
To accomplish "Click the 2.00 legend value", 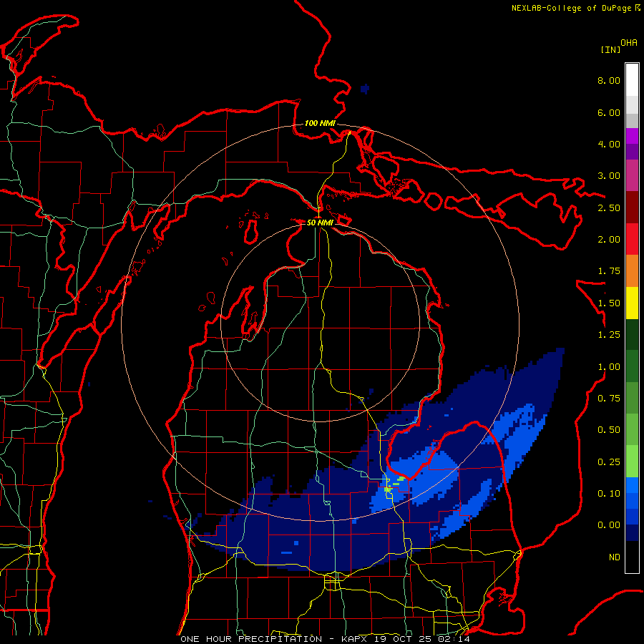I will 609,240.
